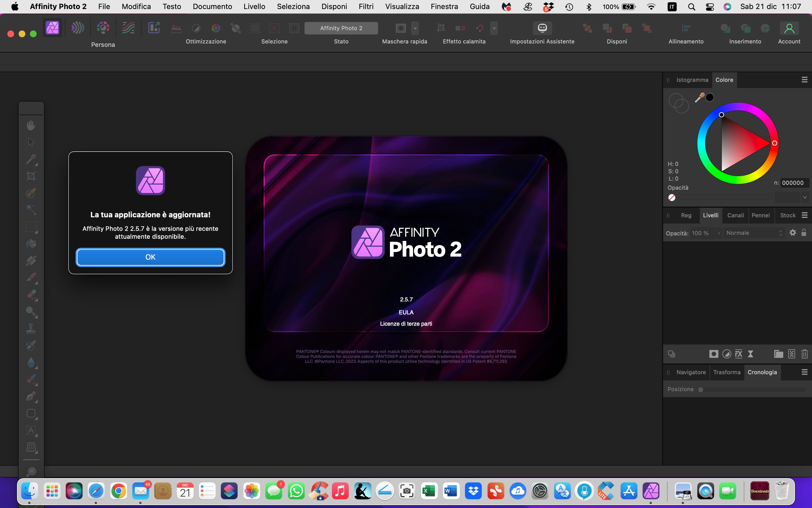Click the Affinity Photo 2 Stato button

click(x=341, y=28)
